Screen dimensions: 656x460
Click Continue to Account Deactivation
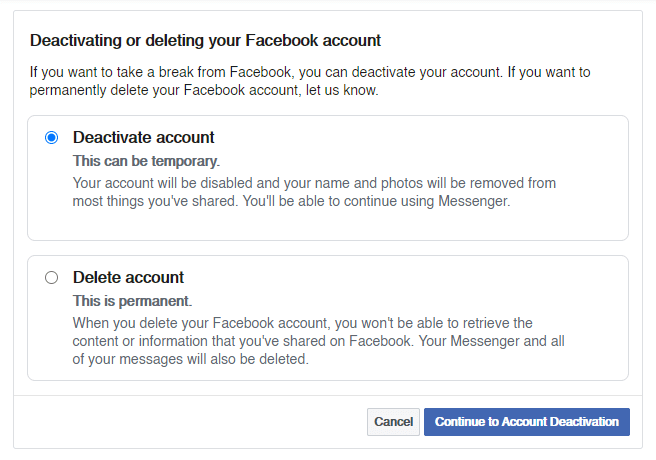click(527, 422)
